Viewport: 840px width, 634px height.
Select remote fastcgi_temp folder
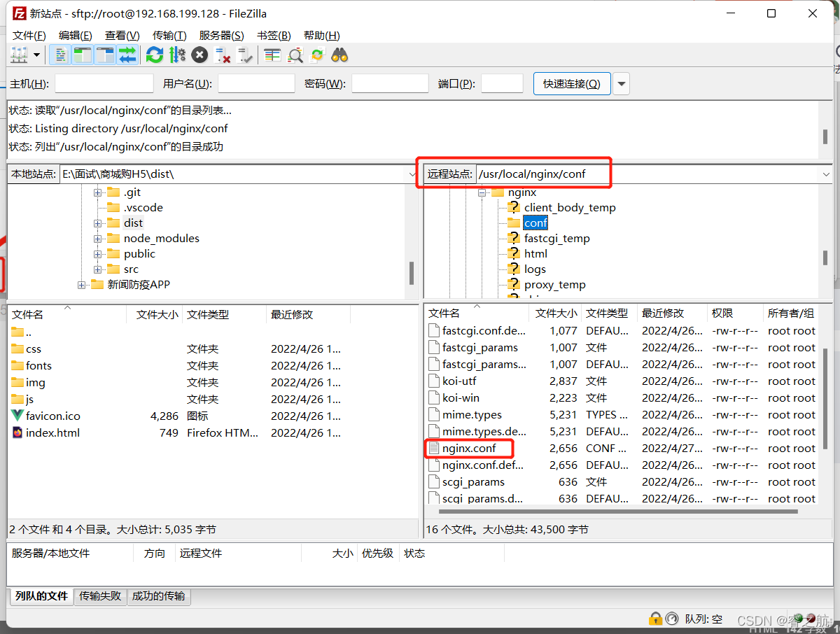tap(557, 239)
